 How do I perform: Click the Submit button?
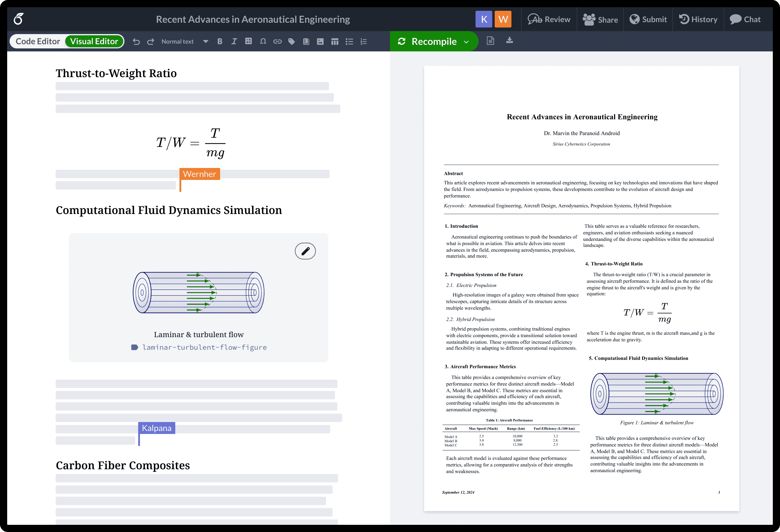tap(650, 19)
